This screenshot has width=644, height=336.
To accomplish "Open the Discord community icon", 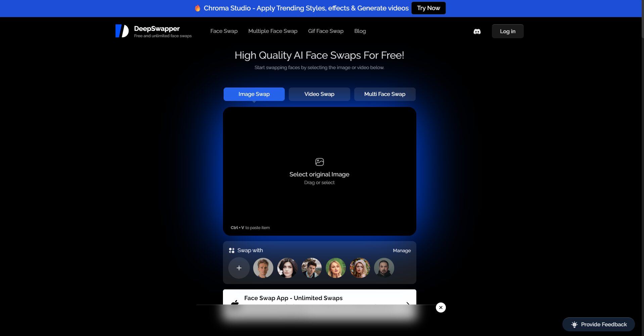I will pos(477,32).
